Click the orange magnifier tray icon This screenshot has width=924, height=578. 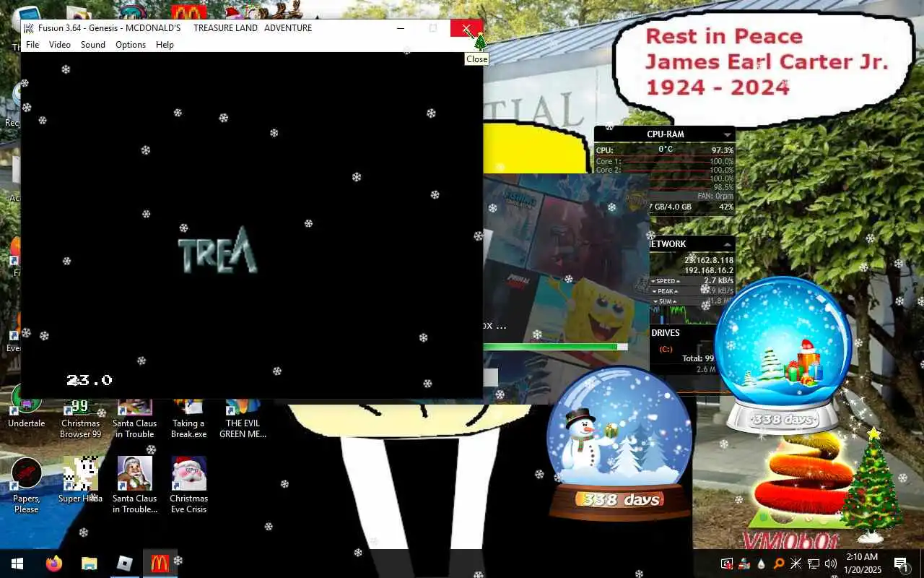click(779, 564)
